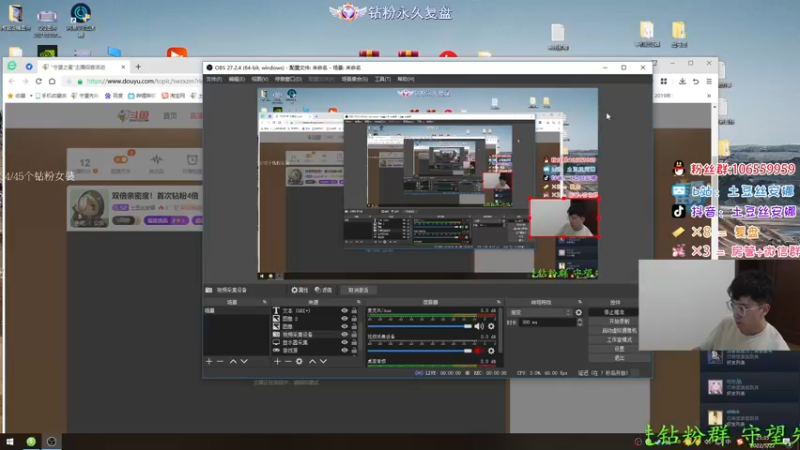Pop out the 转场特效 transitions dock panel

[x=580, y=302]
